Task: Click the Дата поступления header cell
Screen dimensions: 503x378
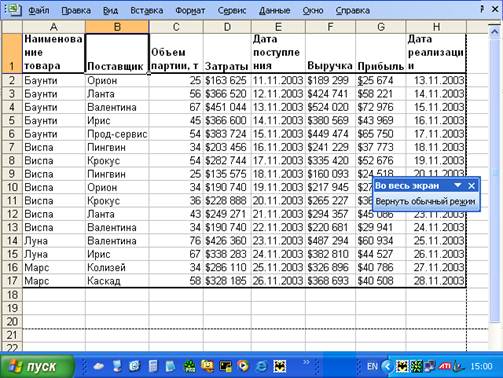Action: click(278, 53)
